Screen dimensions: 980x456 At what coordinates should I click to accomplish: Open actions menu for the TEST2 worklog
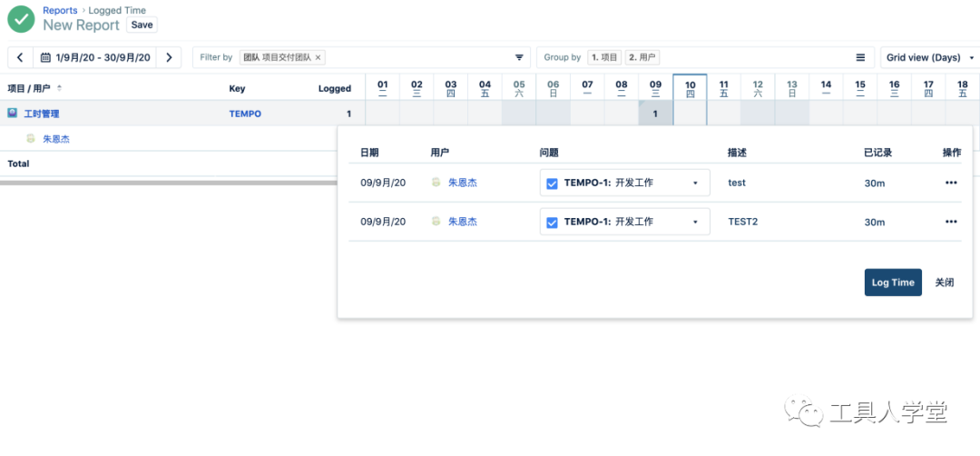951,222
